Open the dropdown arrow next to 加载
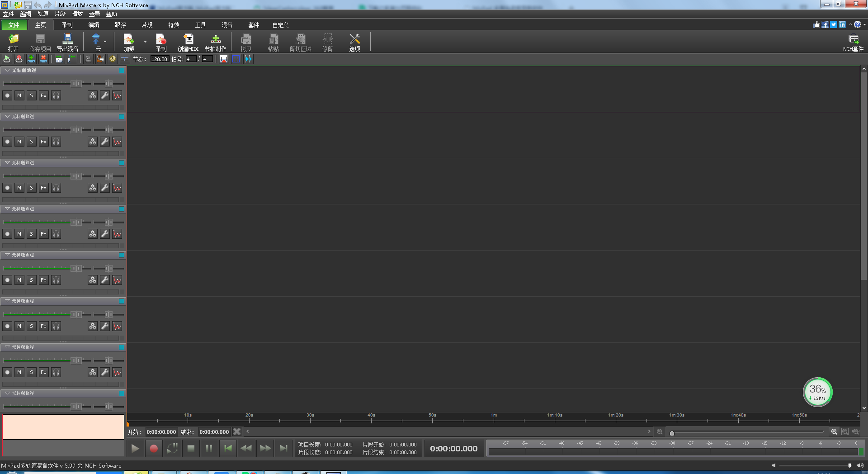Screen dimensions: 868x474 click(x=145, y=42)
